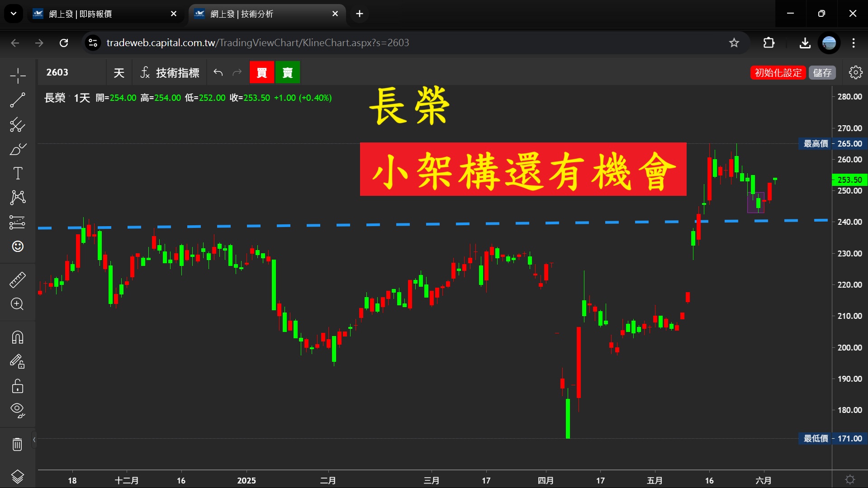Viewport: 868px width, 488px height.
Task: Click the 最低價 171.00 price label
Action: 833,438
